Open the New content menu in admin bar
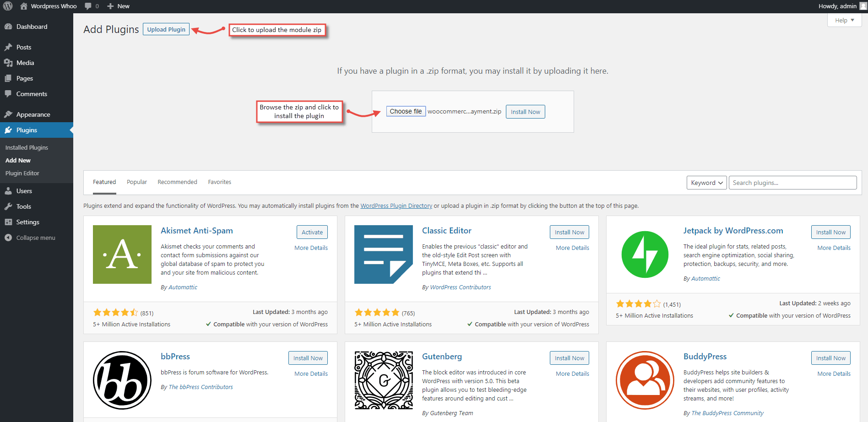868x422 pixels. pyautogui.click(x=119, y=6)
